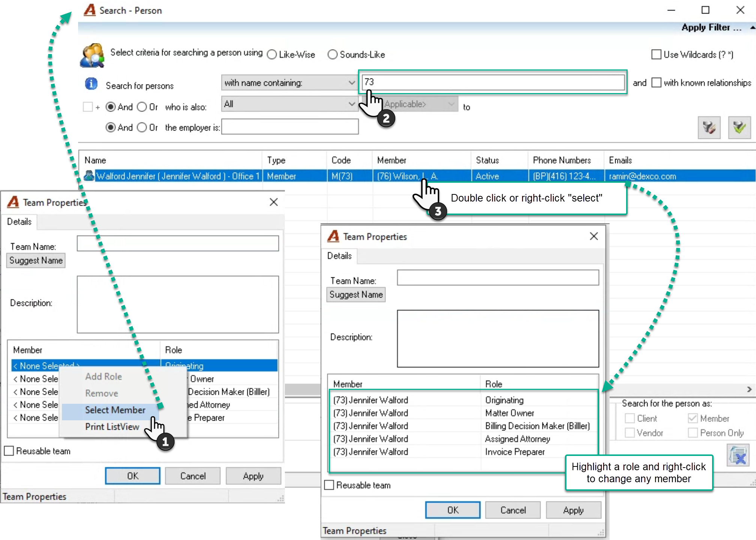
Task: Click Apply in right Team Properties dialog
Action: [574, 510]
